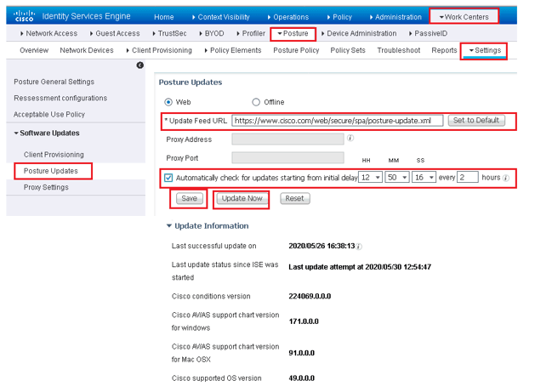The image size is (535, 392).
Task: Click the Update Feed URL text field
Action: click(337, 121)
